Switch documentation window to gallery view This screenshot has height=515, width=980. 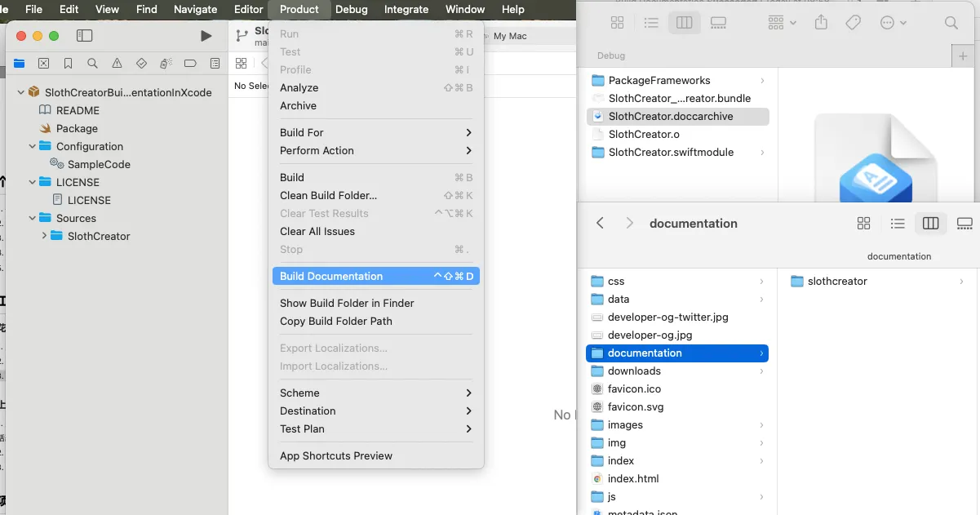[964, 224]
